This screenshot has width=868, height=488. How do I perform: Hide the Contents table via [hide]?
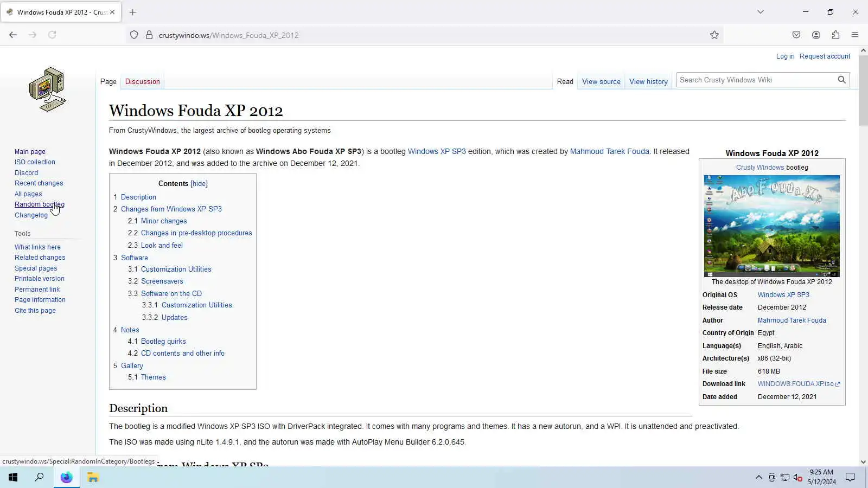tap(199, 184)
